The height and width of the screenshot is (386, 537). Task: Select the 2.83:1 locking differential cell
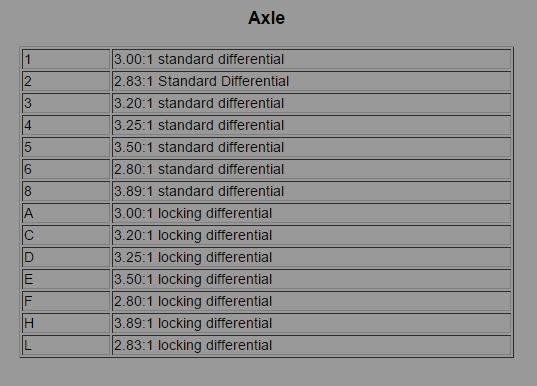311,345
